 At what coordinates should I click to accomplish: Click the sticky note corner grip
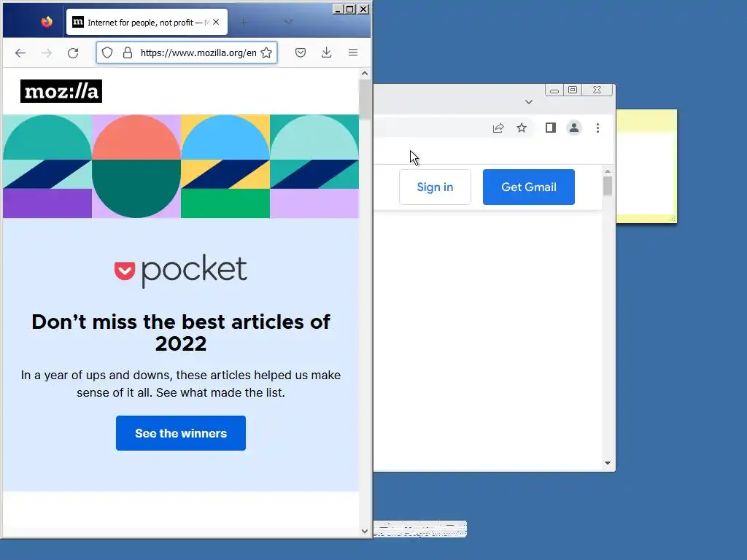click(672, 219)
